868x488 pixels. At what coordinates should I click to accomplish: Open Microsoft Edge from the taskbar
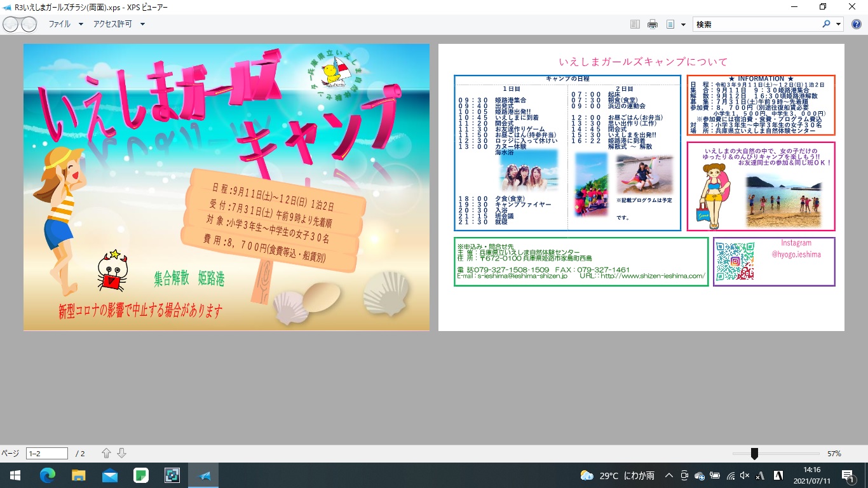[x=47, y=475]
